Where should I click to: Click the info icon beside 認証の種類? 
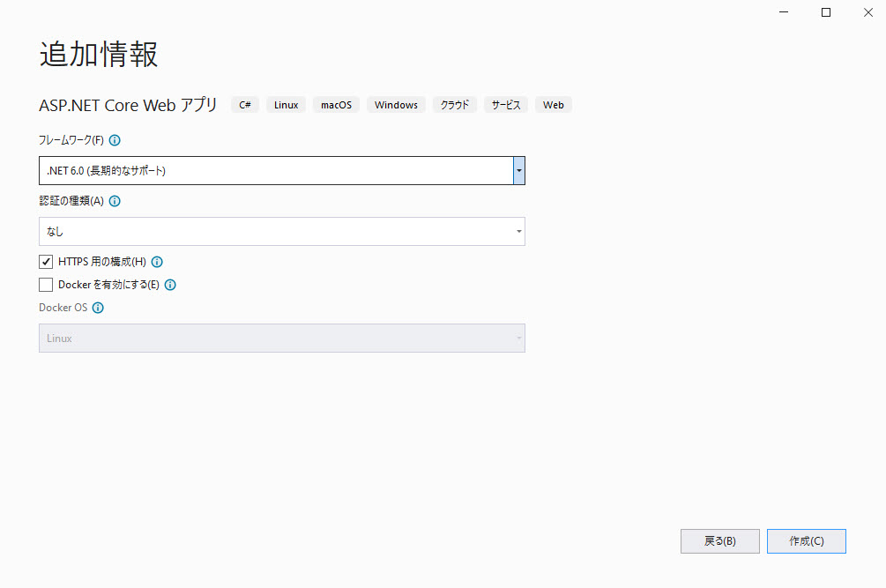[x=115, y=201]
